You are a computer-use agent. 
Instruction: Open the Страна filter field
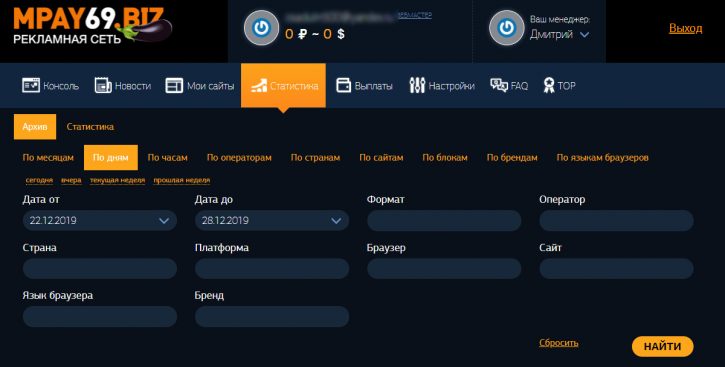click(99, 269)
